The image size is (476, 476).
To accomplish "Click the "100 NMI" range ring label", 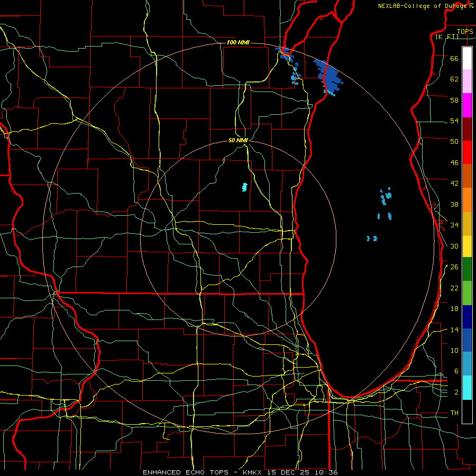I will click(238, 42).
